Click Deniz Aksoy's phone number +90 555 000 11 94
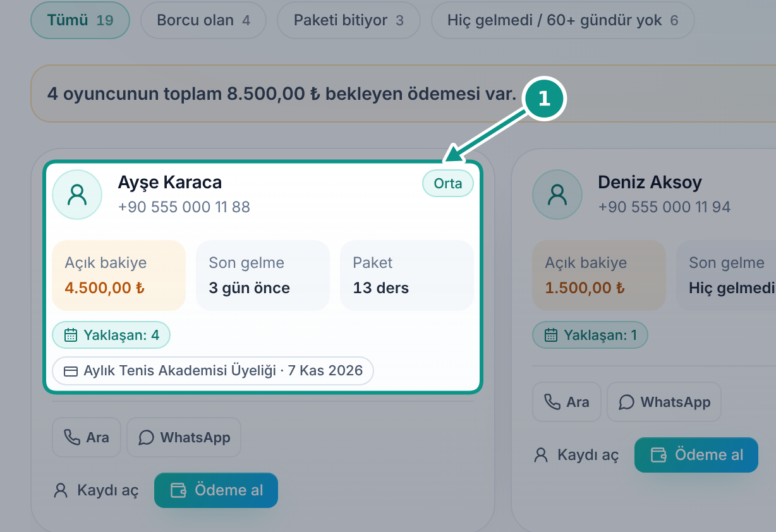This screenshot has height=532, width=776. coord(664,207)
